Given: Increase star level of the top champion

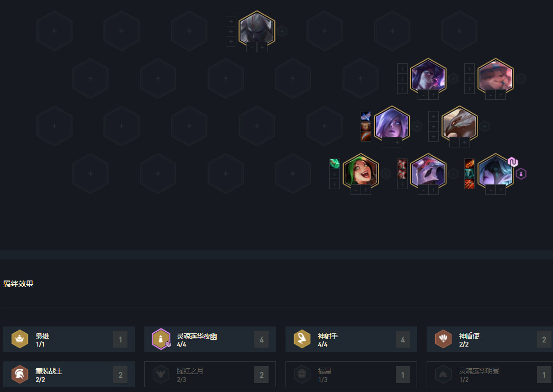Looking at the screenshot, I should coord(262,48).
